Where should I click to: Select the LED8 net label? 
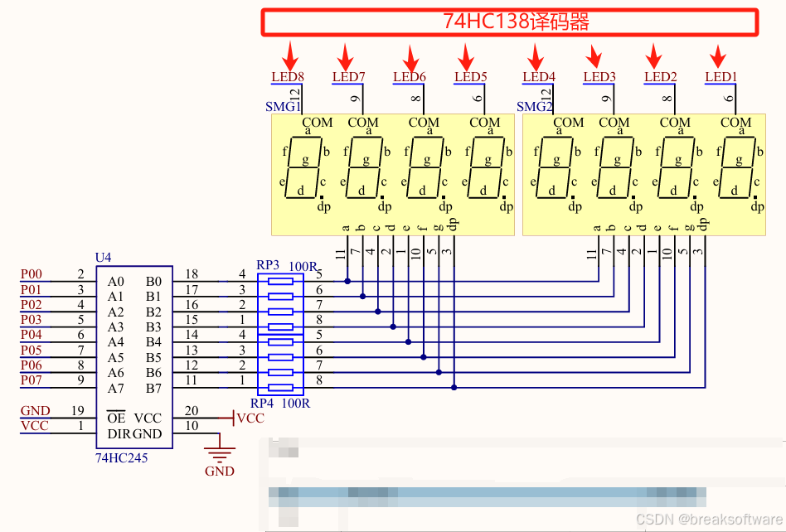click(288, 76)
